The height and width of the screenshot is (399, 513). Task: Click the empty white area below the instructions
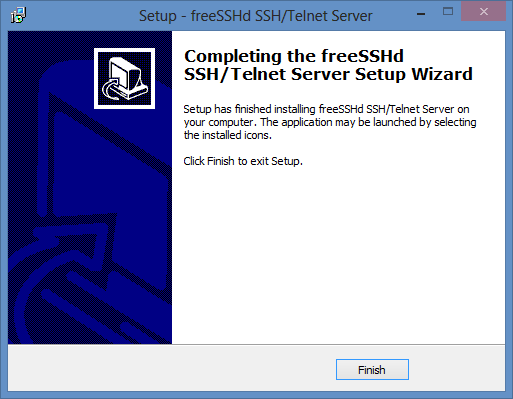coord(338,253)
